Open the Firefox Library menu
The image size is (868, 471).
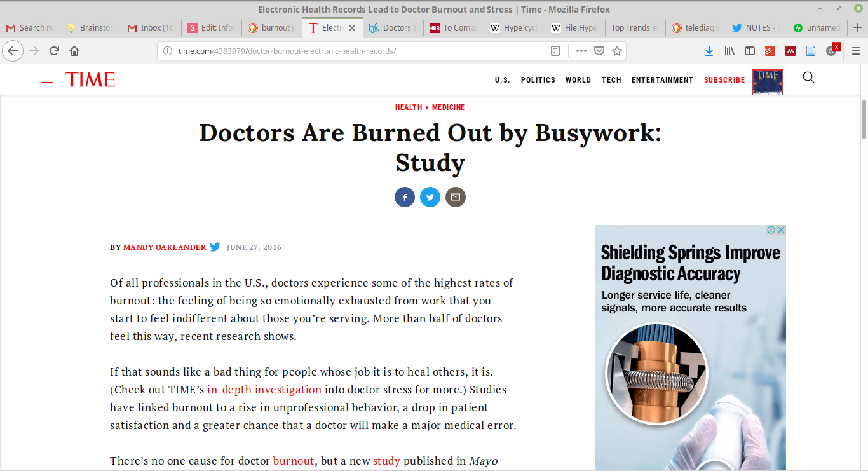point(729,51)
